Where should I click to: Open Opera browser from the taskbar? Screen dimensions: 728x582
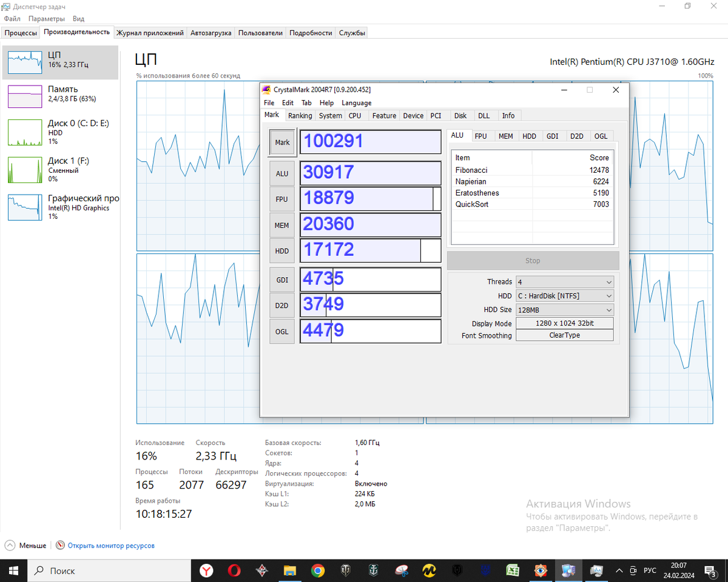(234, 570)
